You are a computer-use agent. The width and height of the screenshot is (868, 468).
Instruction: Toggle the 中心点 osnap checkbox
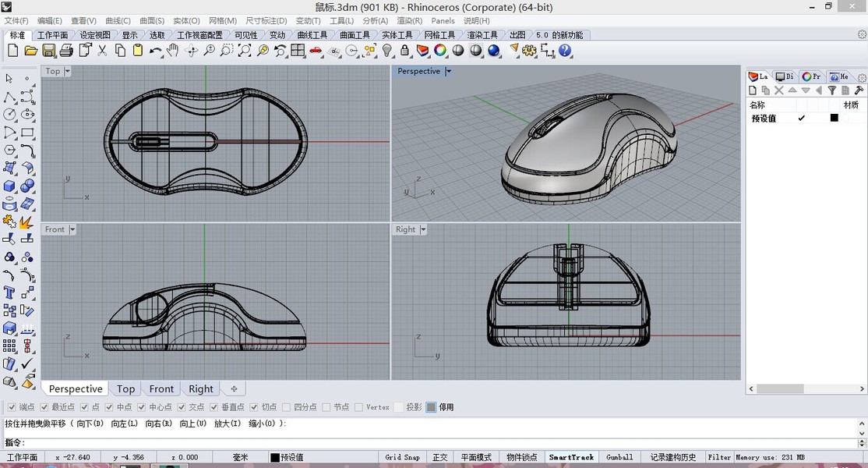point(141,407)
